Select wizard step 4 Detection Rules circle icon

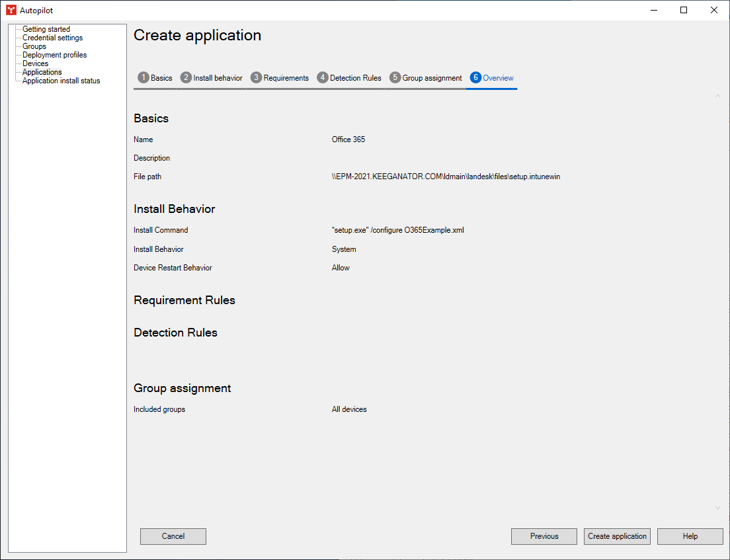click(x=323, y=77)
